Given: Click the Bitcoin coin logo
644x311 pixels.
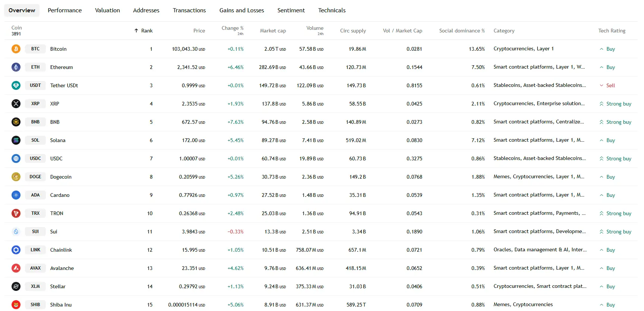Looking at the screenshot, I should pyautogui.click(x=16, y=49).
